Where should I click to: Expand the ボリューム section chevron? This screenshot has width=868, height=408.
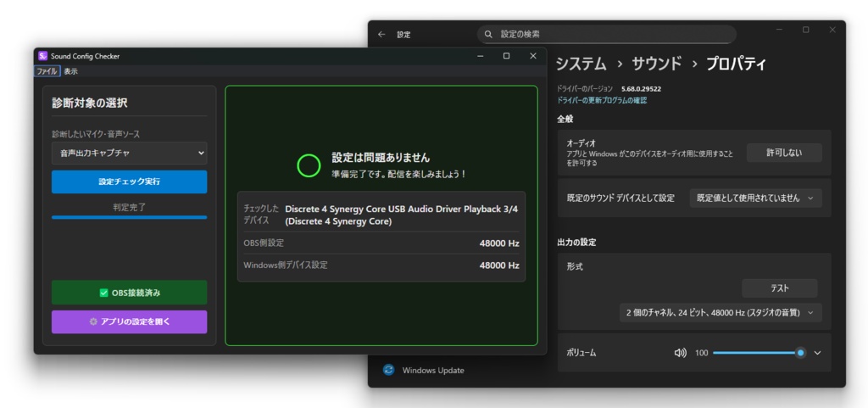click(818, 353)
